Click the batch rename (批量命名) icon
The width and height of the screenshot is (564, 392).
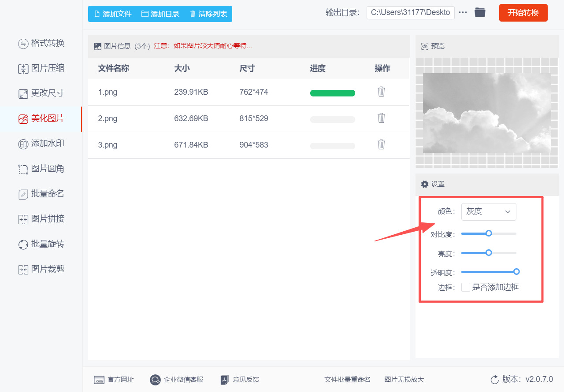(x=23, y=194)
